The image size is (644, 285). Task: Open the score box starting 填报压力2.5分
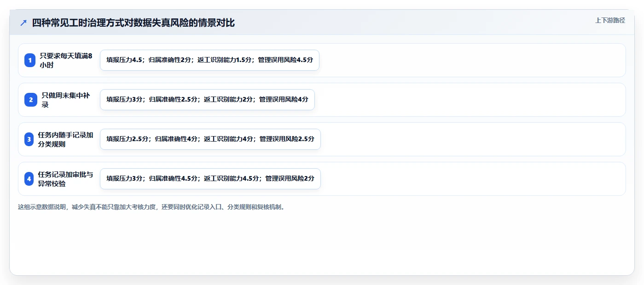coord(210,139)
